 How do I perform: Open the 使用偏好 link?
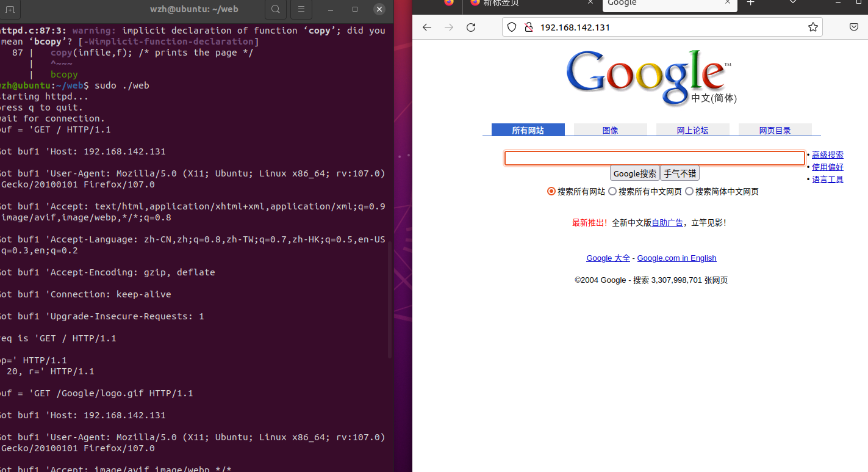pos(828,167)
